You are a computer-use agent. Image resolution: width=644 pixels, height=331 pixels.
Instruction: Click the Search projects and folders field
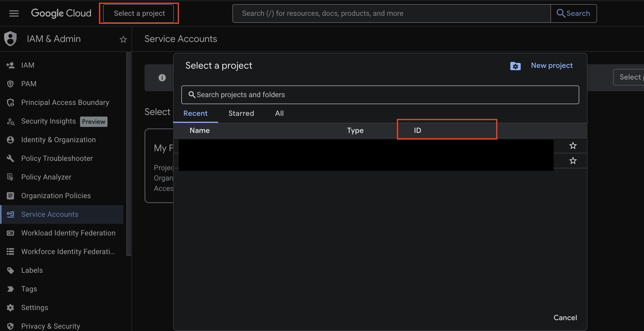coord(380,95)
